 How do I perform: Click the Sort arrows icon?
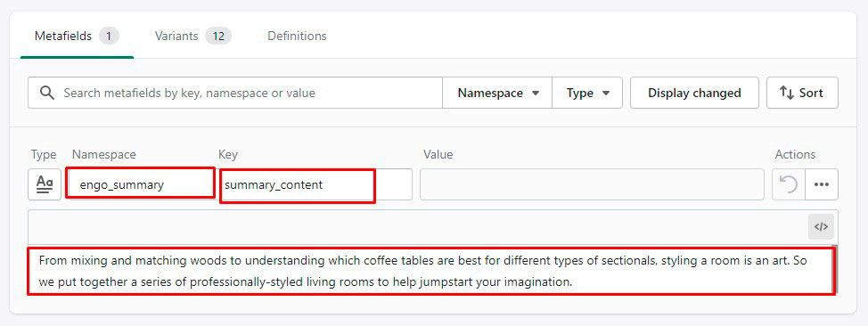787,93
